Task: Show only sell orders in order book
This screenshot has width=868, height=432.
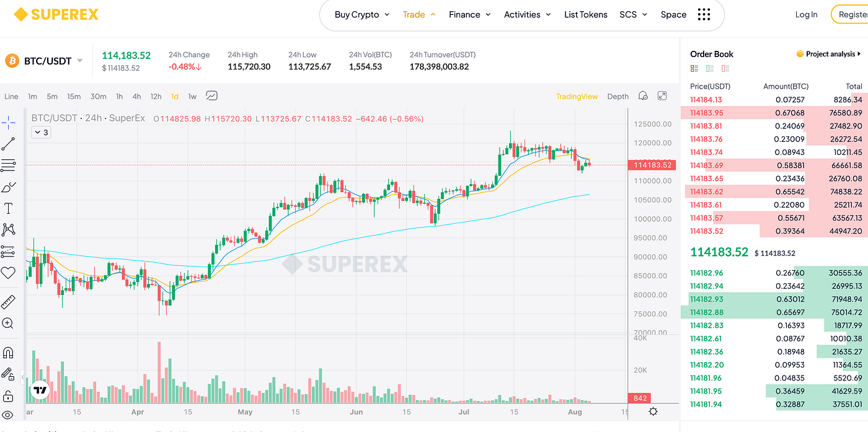Action: (725, 69)
